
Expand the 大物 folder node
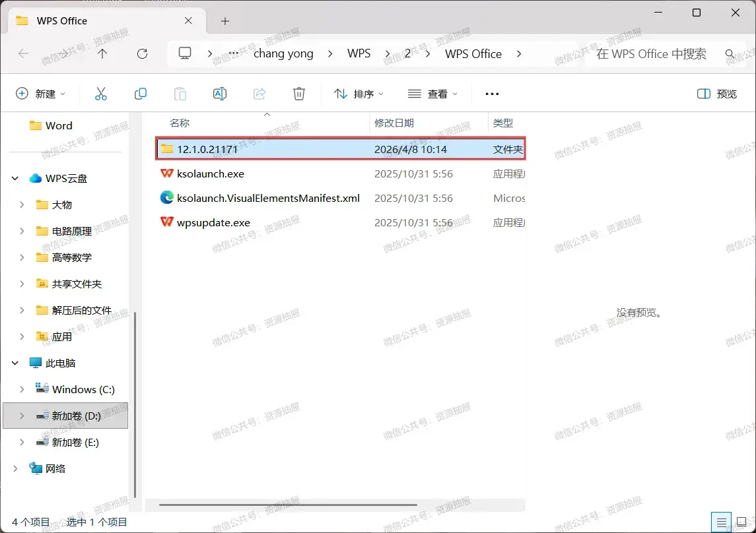click(22, 204)
